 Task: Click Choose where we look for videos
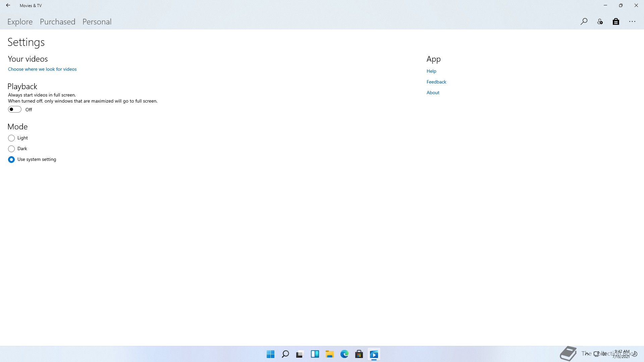[42, 69]
